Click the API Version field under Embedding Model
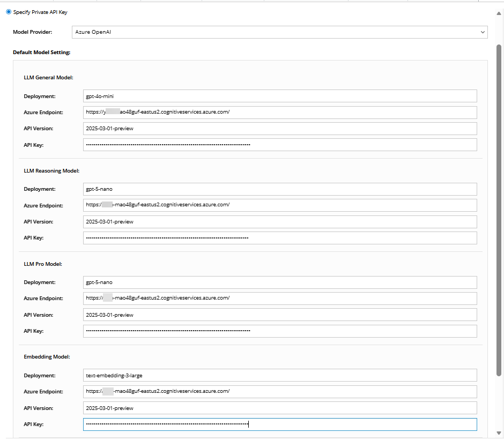This screenshot has width=504, height=440. click(280, 408)
